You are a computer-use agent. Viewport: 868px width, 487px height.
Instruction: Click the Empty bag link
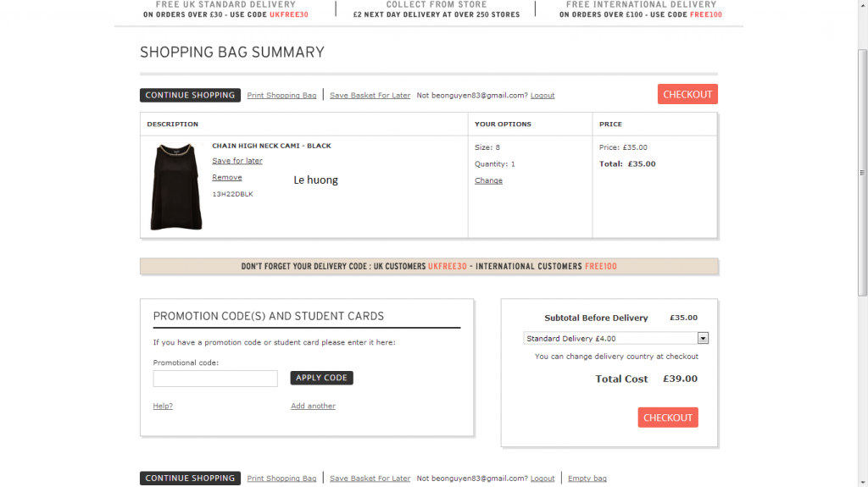tap(587, 479)
